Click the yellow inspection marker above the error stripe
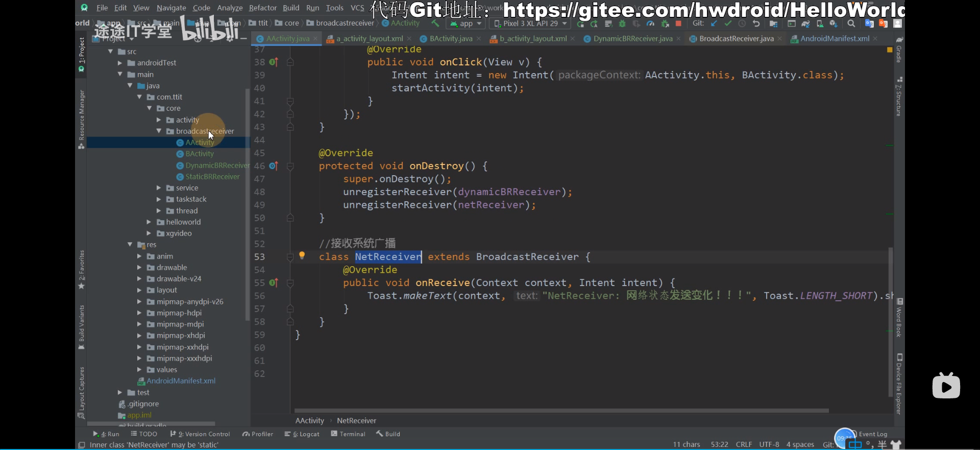 click(x=890, y=50)
